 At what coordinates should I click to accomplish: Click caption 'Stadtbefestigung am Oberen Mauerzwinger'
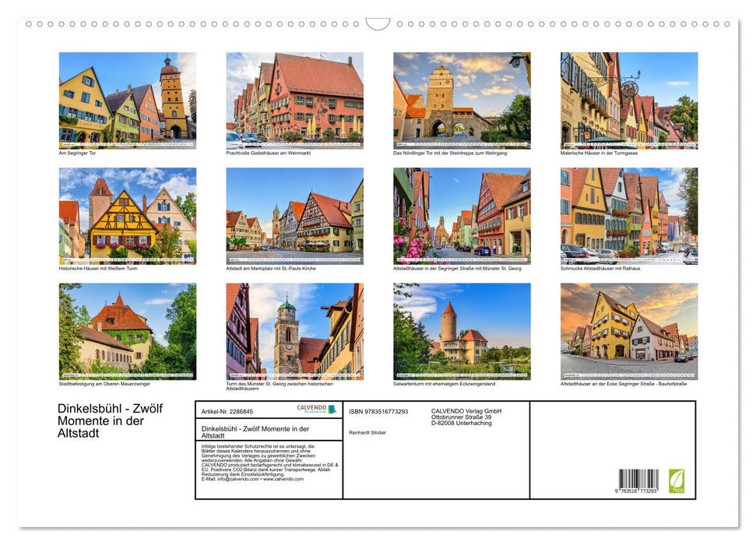[104, 384]
